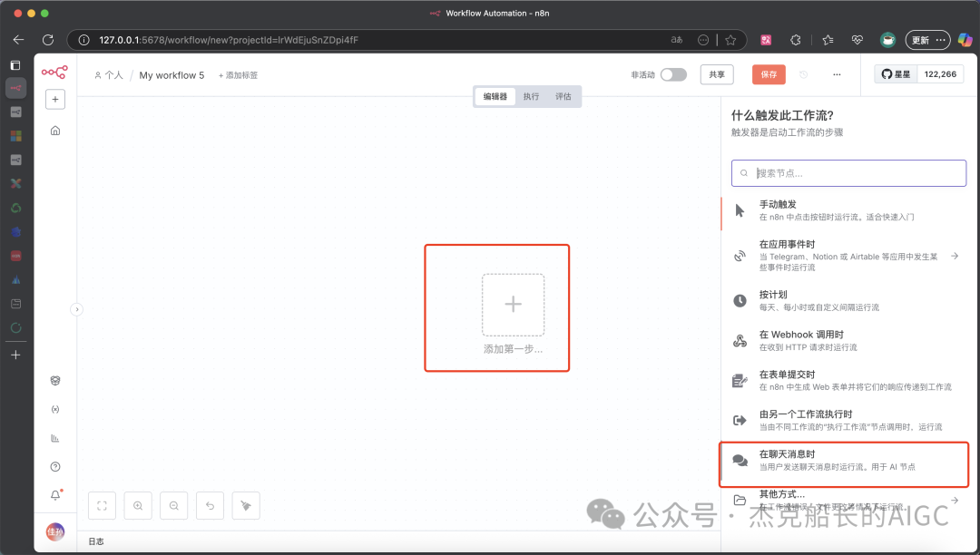Click the 个人 breadcrumb link
Screen dimensions: 980x555
109,75
